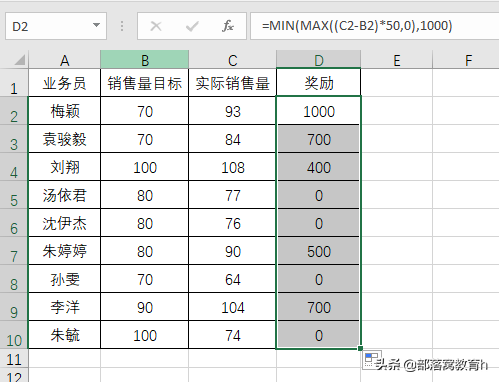Screen dimensions: 499x382
Task: Select row 9 header
Action: 14,307
